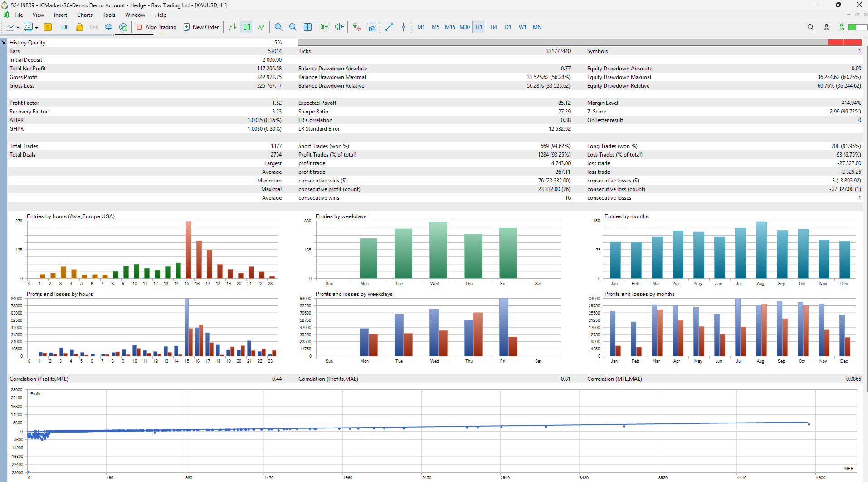Open the MetaEditor IDE

[x=65, y=27]
